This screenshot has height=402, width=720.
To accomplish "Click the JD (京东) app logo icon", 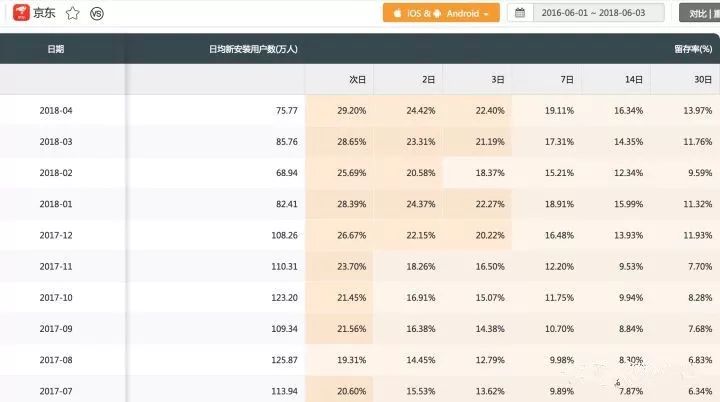I will click(x=17, y=13).
